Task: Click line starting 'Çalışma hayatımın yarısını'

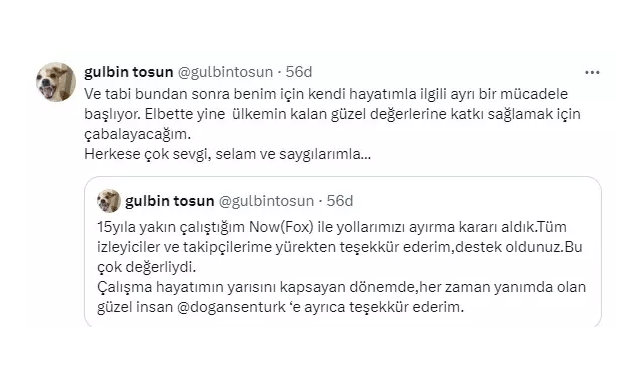Action: pos(342,287)
